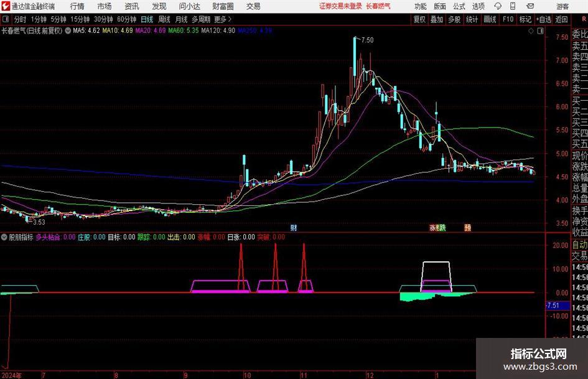Switch to the 1分钟 period tab
Image resolution: width=588 pixels, height=379 pixels.
click(x=38, y=19)
